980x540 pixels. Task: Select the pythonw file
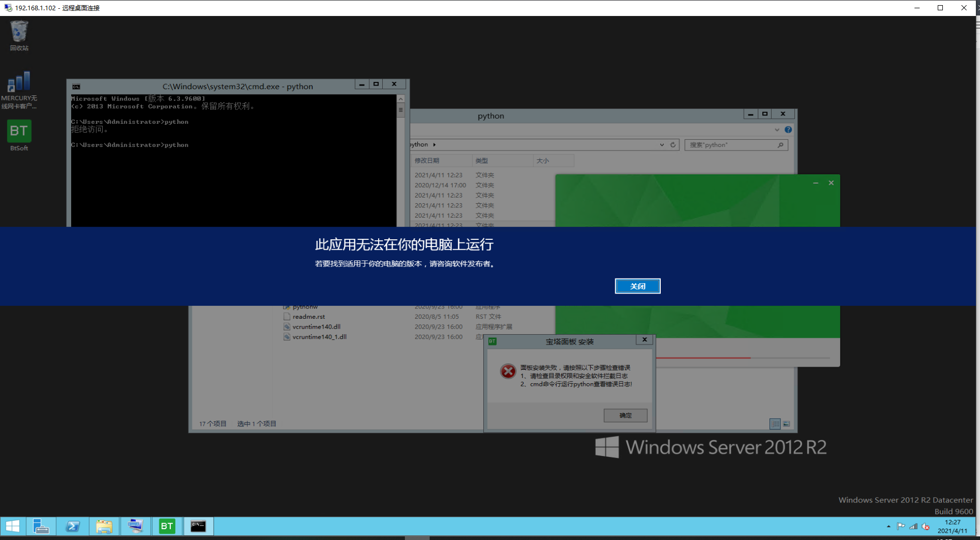[x=305, y=307]
